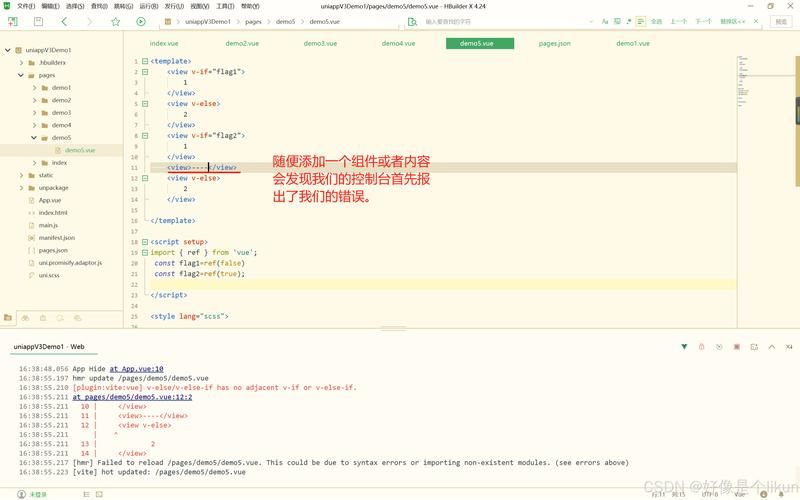This screenshot has width=800, height=500.
Task: Expand the demo1 folder
Action: point(35,88)
